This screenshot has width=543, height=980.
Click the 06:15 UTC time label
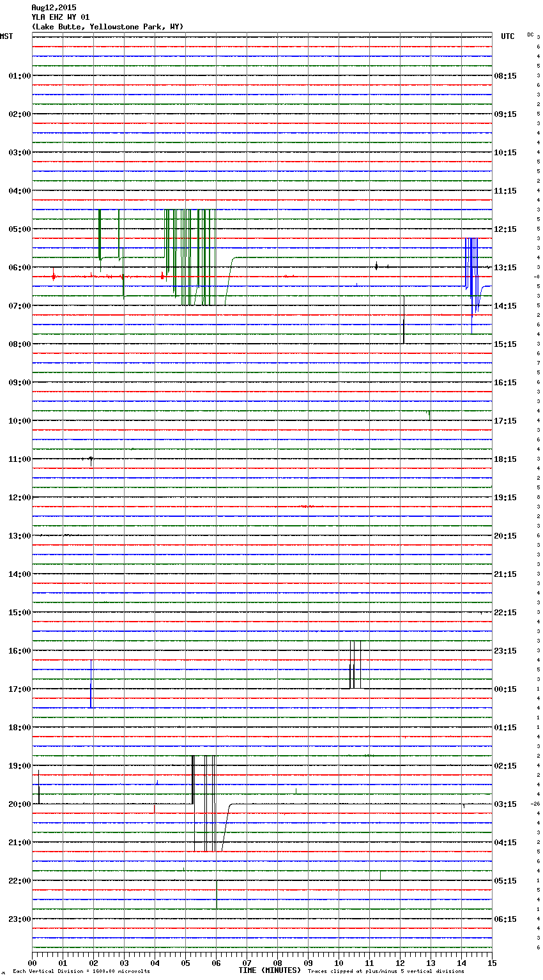tap(505, 919)
